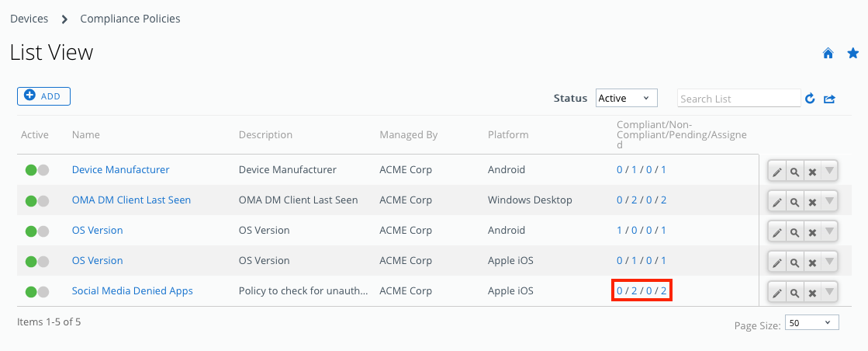Click the Search List input field
Screen dimensions: 868x351
pos(738,99)
